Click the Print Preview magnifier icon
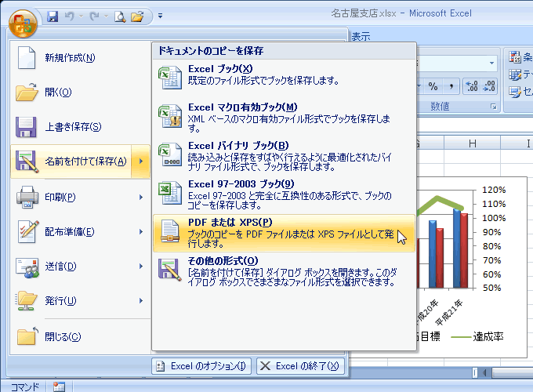533x392 pixels. [x=120, y=16]
